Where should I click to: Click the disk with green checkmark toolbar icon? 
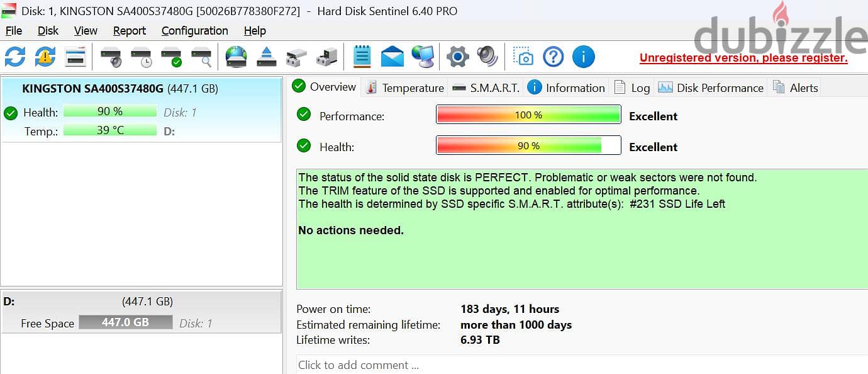click(172, 57)
